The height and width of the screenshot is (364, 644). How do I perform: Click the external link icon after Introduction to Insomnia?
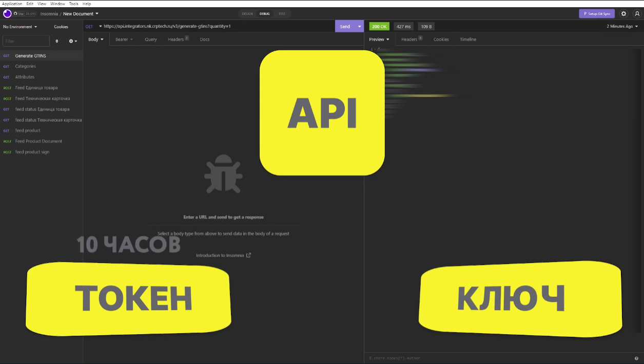pos(249,255)
